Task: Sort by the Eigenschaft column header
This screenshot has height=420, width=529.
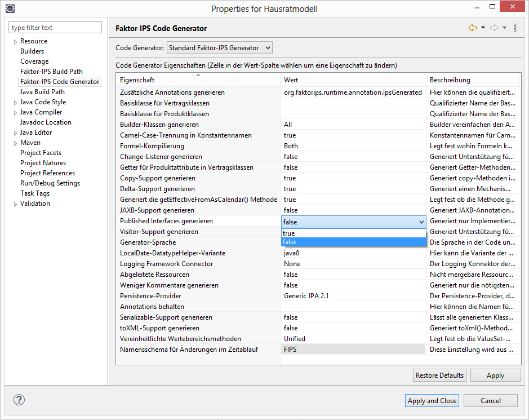Action: click(x=198, y=80)
